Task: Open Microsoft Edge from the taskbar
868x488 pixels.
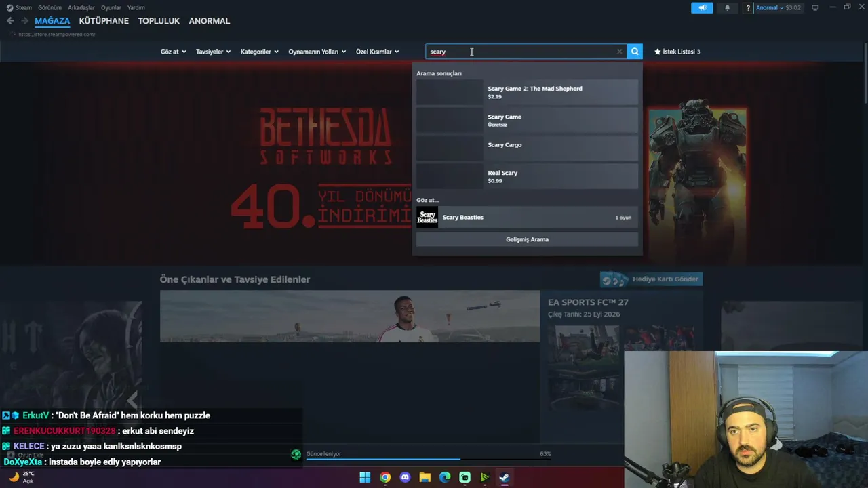Action: tap(445, 477)
